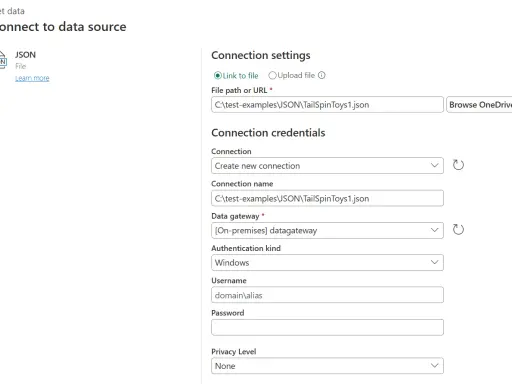Screen dimensions: 512x384
Task: Click the File path or URL field
Action: coord(327,105)
